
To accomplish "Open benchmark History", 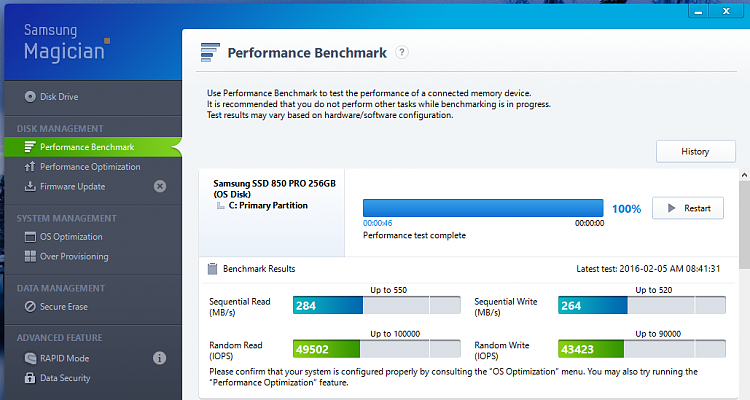I will [x=695, y=152].
